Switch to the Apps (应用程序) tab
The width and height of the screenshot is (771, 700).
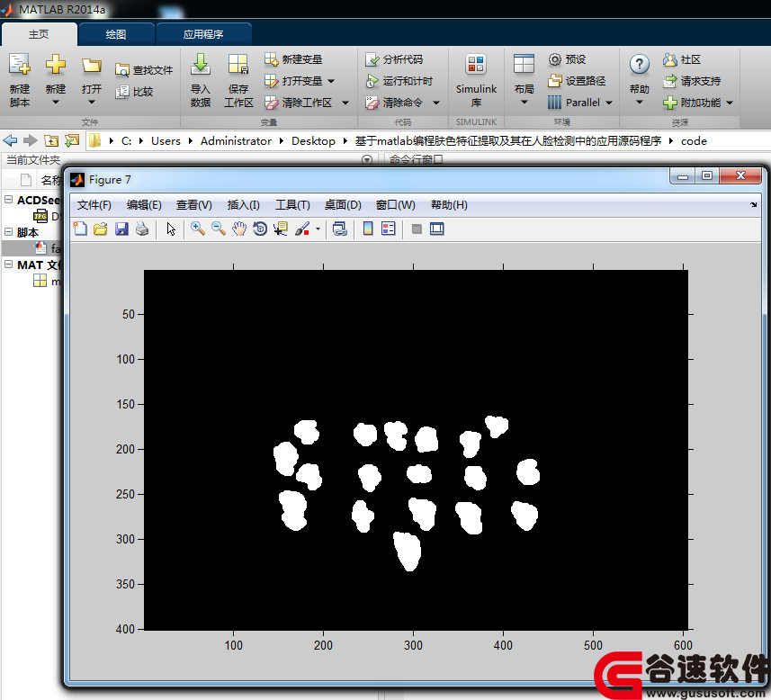tap(203, 34)
